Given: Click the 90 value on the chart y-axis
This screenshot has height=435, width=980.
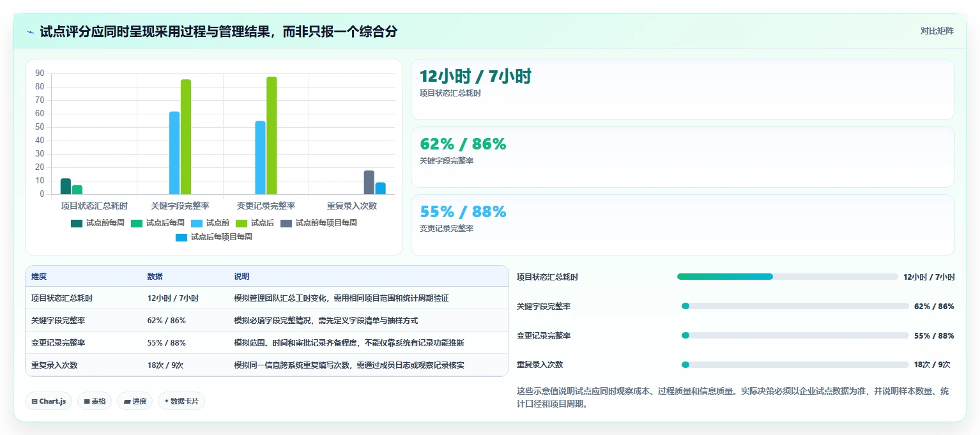Looking at the screenshot, I should click(x=40, y=73).
